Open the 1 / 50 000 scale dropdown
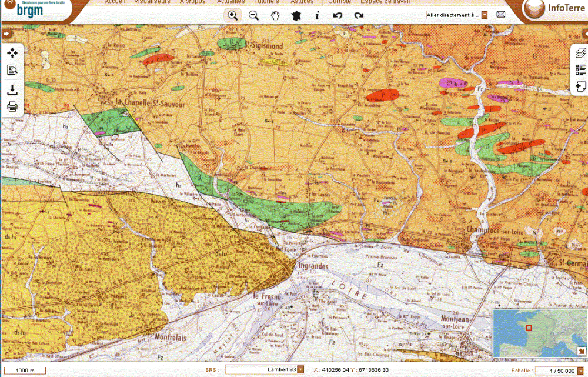This screenshot has height=377, width=588. [x=583, y=371]
